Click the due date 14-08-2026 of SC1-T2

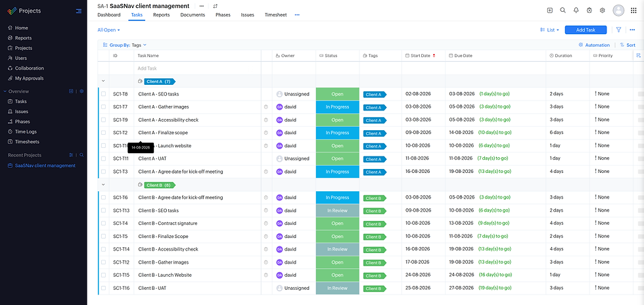tap(461, 133)
